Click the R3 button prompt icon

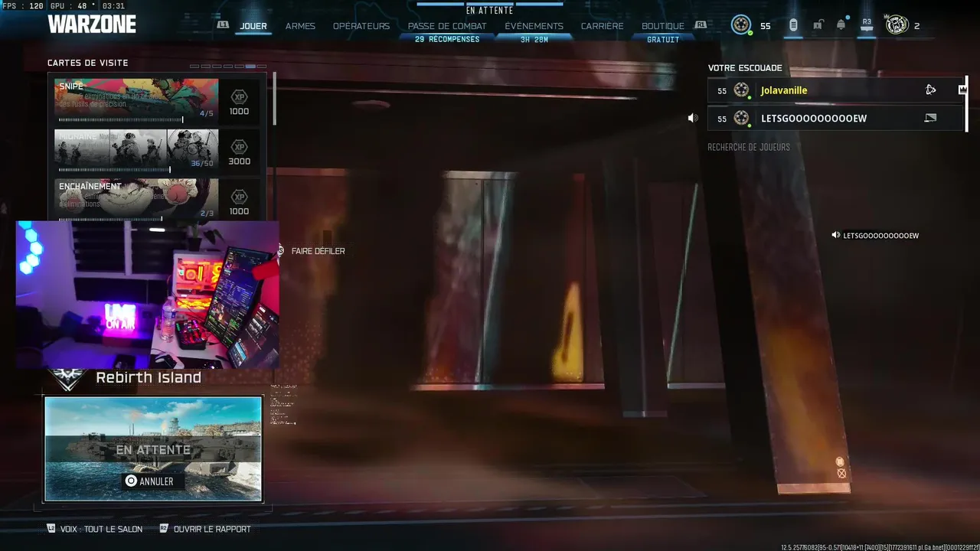[x=867, y=24]
